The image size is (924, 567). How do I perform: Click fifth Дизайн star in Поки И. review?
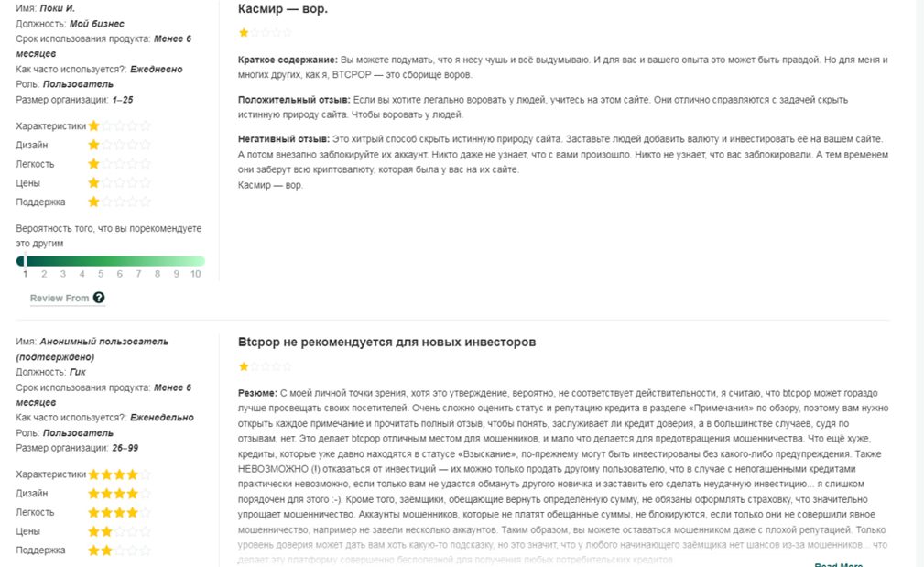coord(145,145)
